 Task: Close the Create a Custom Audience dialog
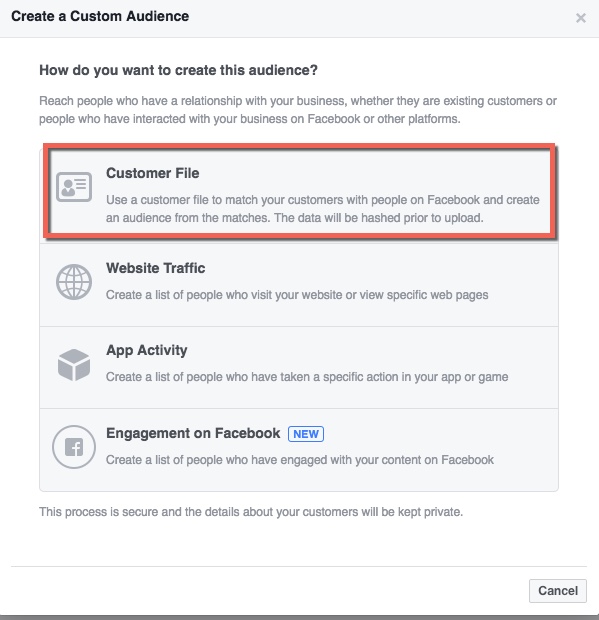tap(580, 18)
